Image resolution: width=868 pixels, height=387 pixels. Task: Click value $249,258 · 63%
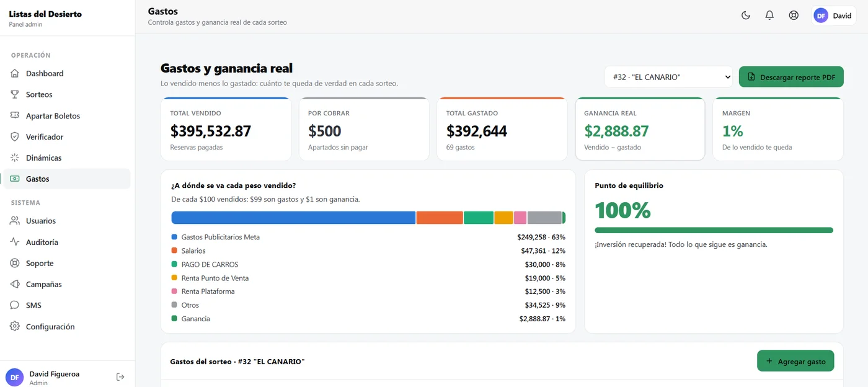541,237
